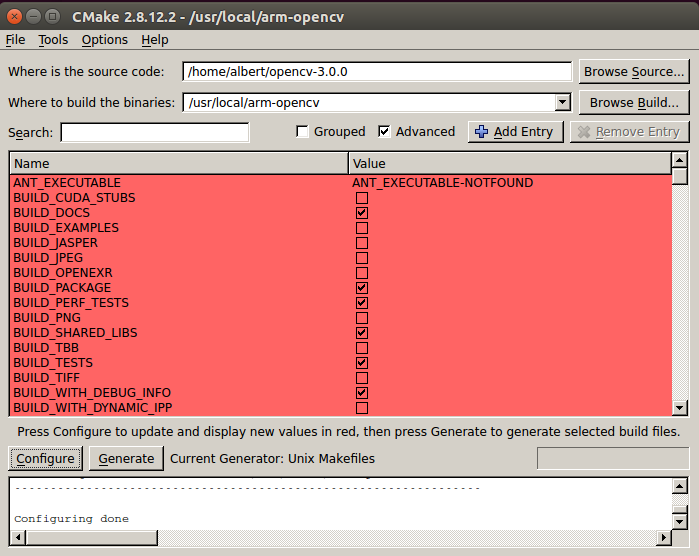Click the Configure button
The image size is (699, 556).
[x=45, y=458]
